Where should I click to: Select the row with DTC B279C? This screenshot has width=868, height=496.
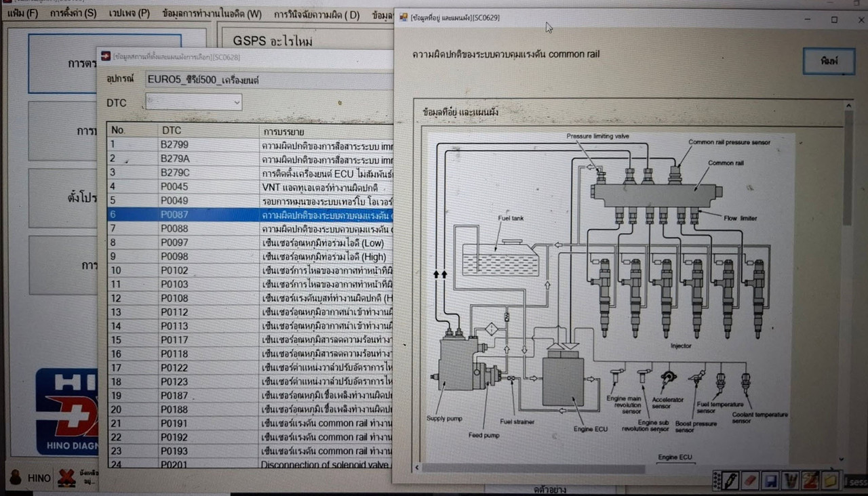pos(250,172)
